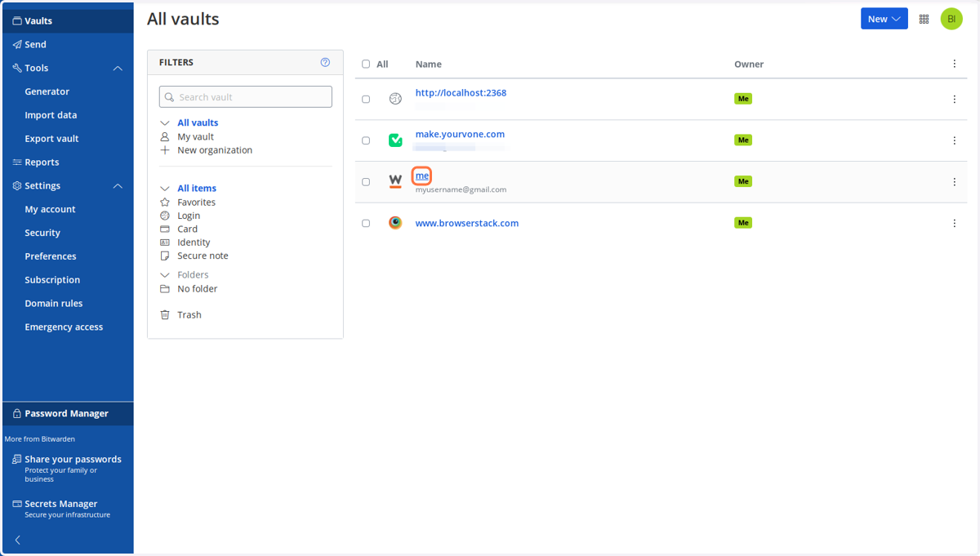Viewport: 980px width, 556px height.
Task: Collapse the Tools menu chevron
Action: click(x=118, y=69)
